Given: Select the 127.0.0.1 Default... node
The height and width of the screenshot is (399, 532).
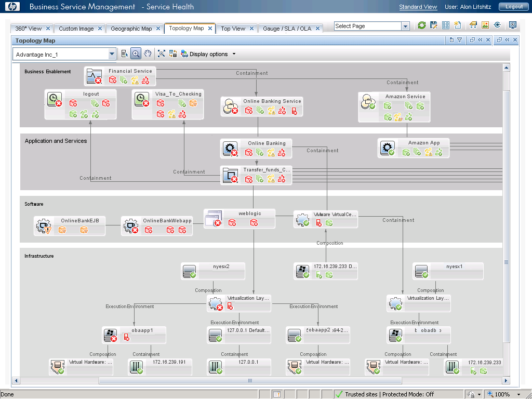Looking at the screenshot, I should (x=239, y=335).
